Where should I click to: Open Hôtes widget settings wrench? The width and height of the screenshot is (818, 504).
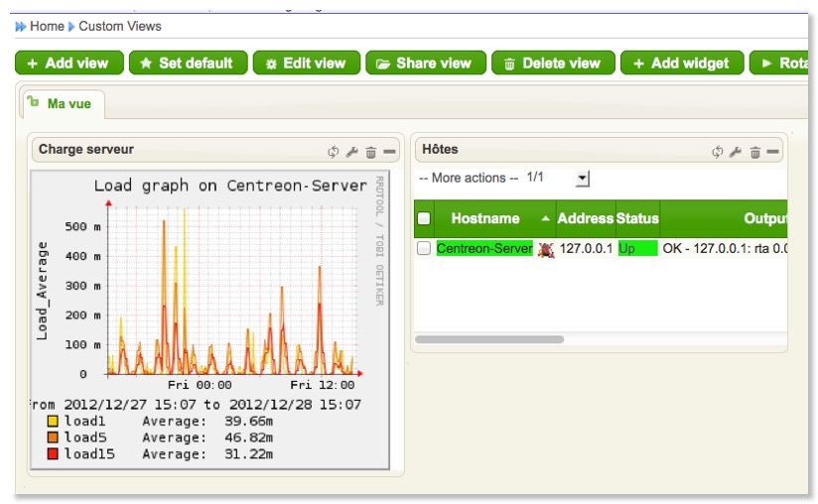736,152
